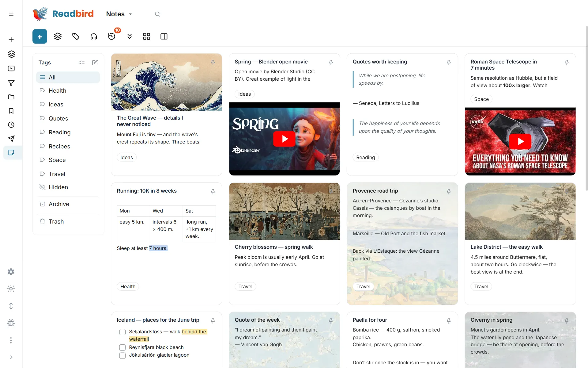The image size is (588, 368).
Task: Toggle the light theme sun icon
Action: click(11, 289)
